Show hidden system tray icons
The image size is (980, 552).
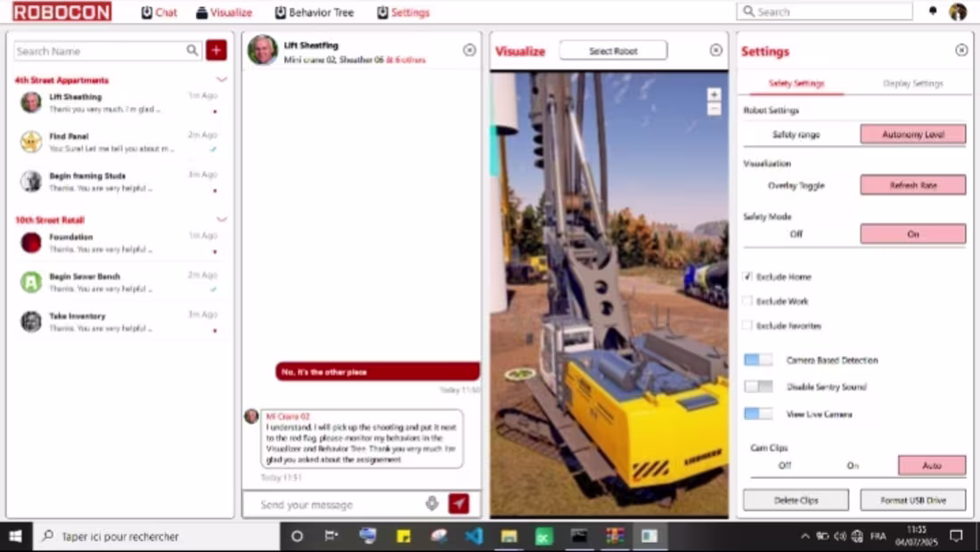coord(805,536)
